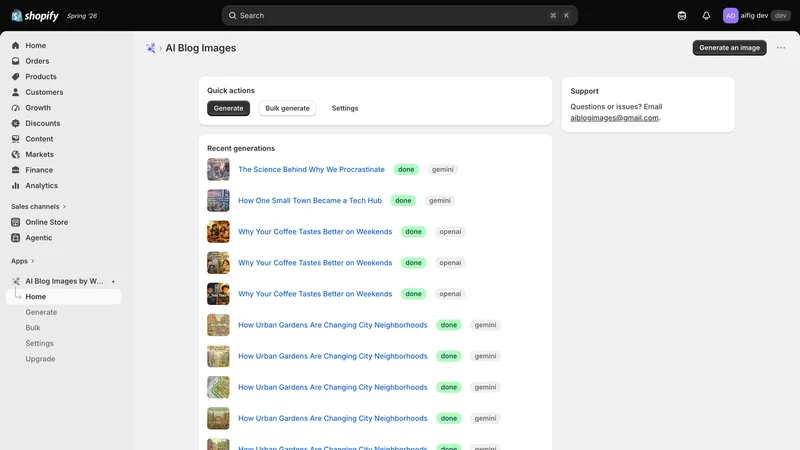Open Orders in the sidebar

tap(37, 61)
